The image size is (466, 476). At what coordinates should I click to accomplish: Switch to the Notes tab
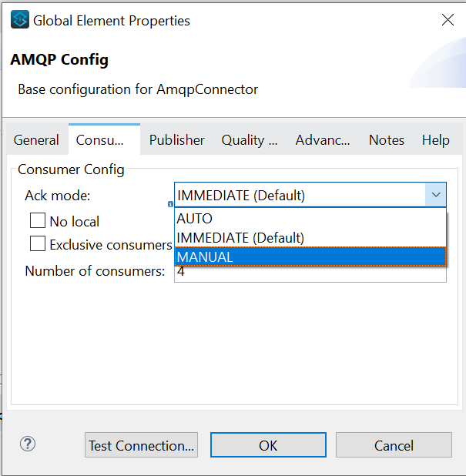pyautogui.click(x=387, y=140)
